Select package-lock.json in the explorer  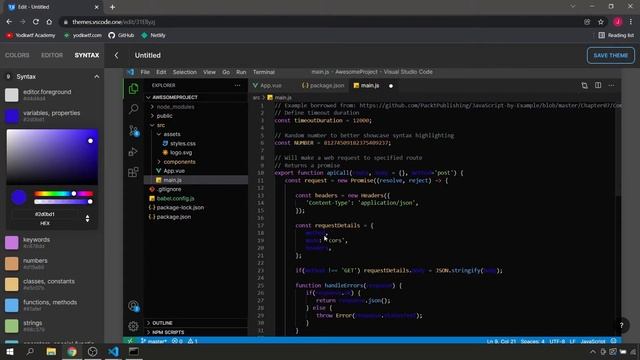click(x=180, y=208)
